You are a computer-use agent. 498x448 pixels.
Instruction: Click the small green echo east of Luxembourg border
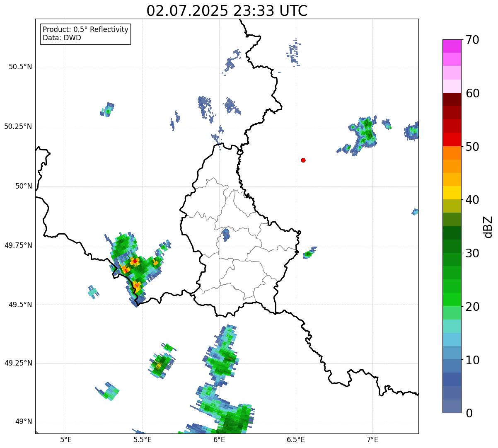point(309,253)
